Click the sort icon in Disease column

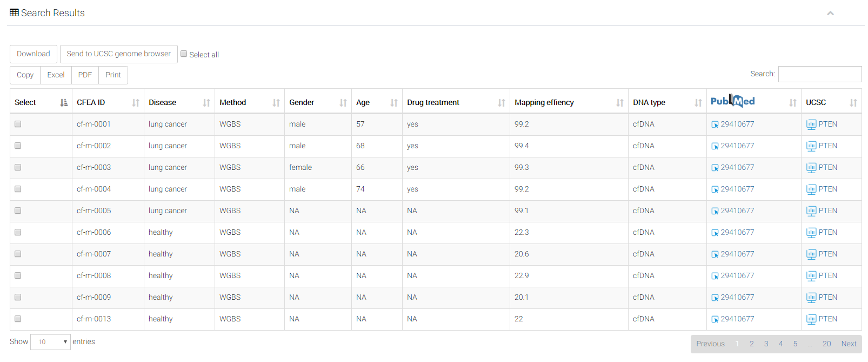coord(206,103)
